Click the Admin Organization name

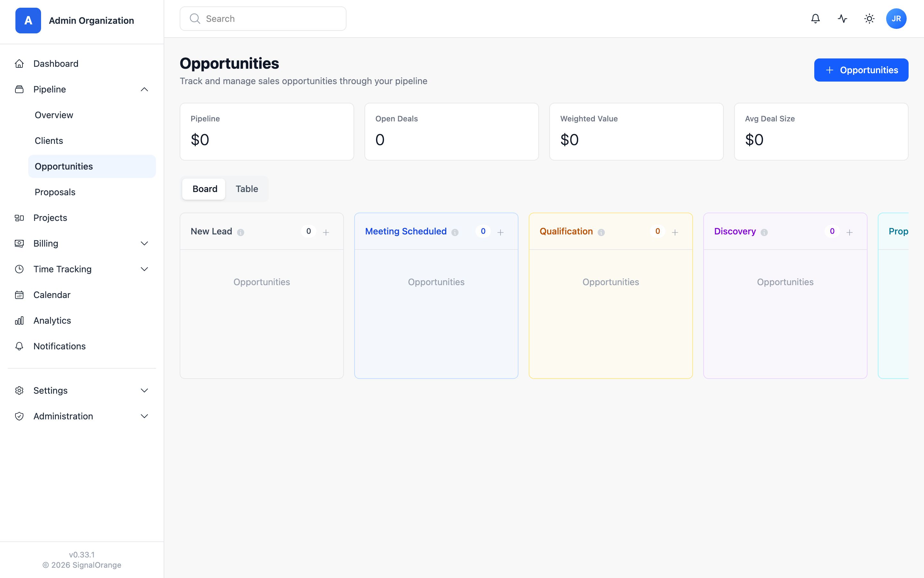coord(91,21)
